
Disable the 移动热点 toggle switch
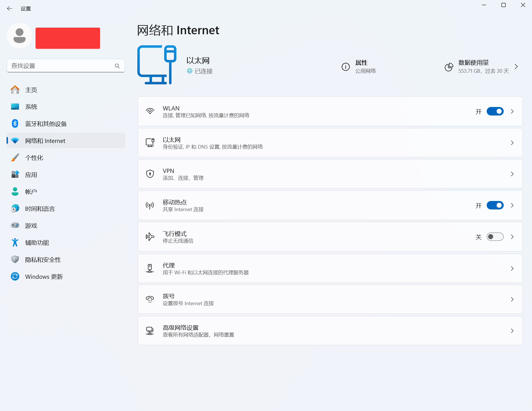495,205
